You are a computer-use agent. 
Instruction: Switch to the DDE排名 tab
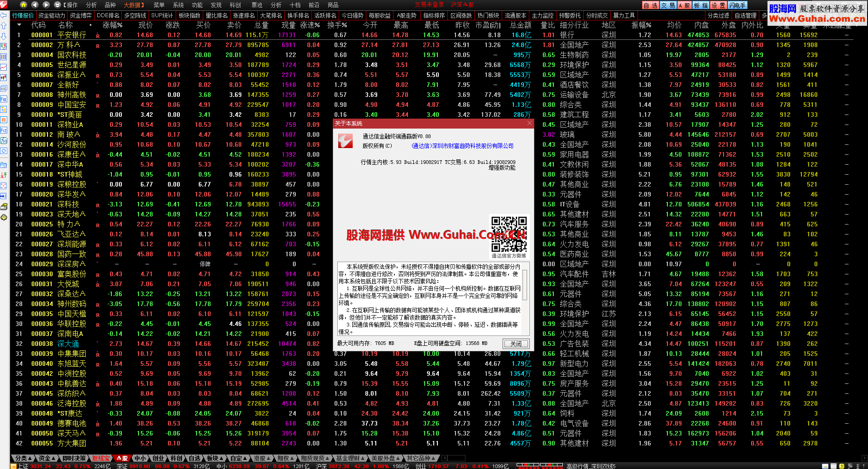click(x=108, y=15)
